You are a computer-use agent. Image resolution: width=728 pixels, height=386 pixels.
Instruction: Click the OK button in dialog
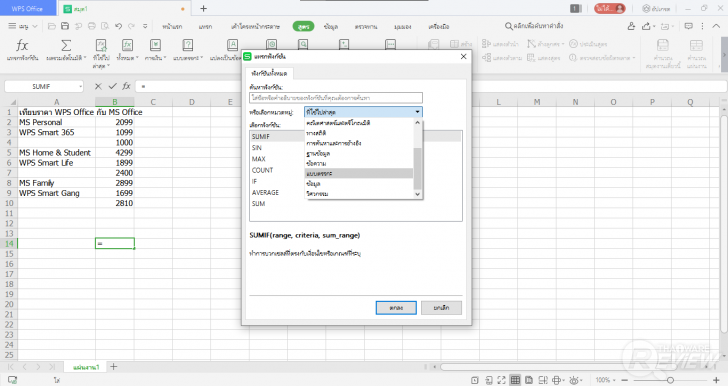coord(396,307)
